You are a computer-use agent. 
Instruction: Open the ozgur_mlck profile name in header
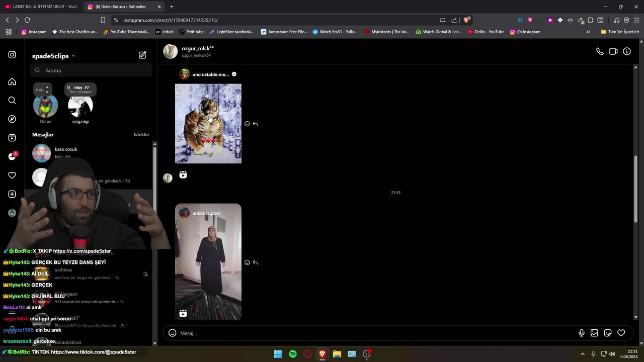197,48
